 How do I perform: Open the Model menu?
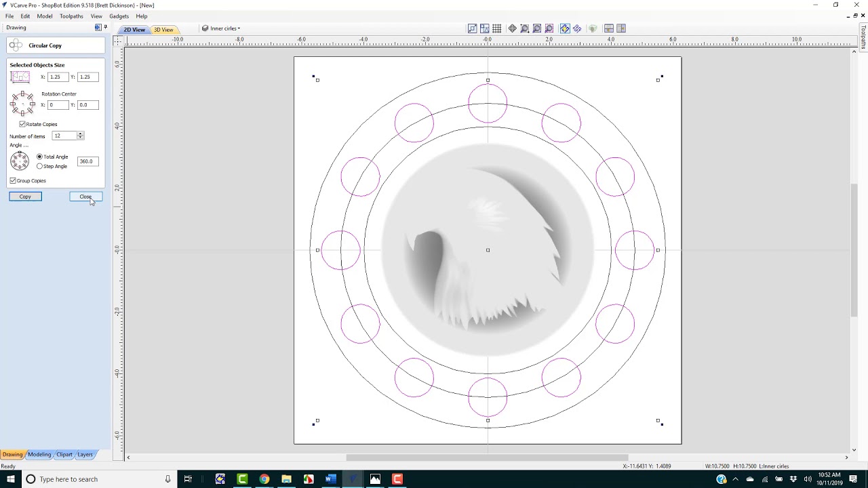point(45,16)
